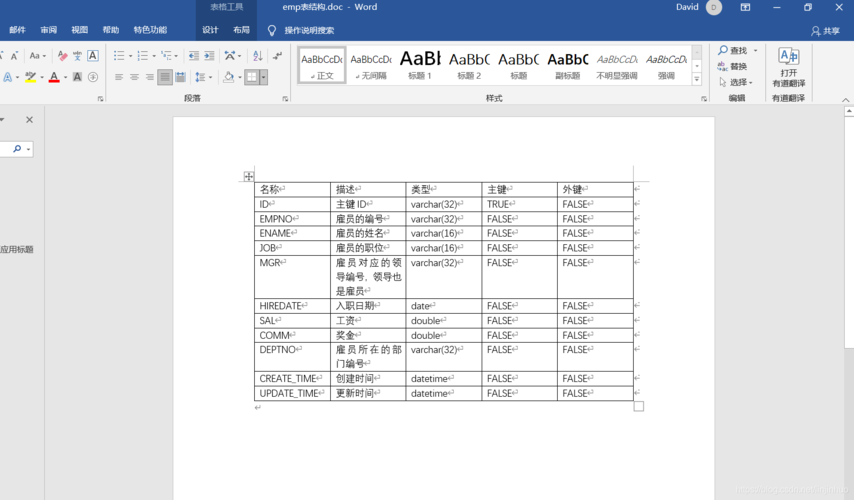Open the Styles pane dialog launcher
The image size is (854, 500).
point(704,99)
